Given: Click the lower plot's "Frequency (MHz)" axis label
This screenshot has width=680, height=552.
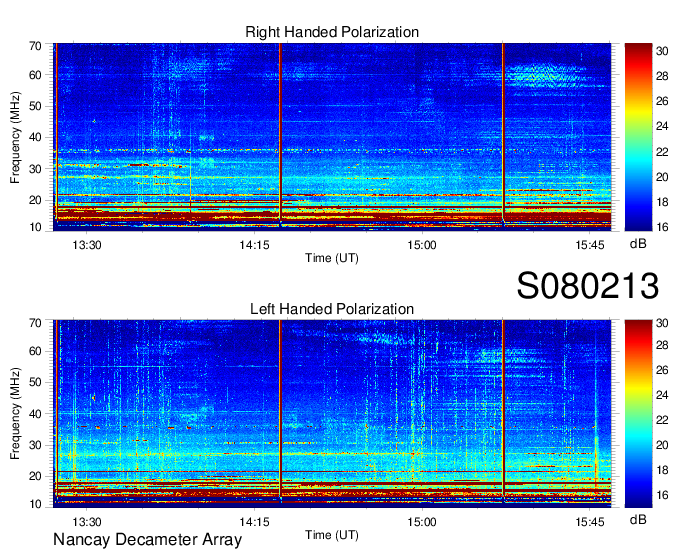Looking at the screenshot, I should click(15, 414).
